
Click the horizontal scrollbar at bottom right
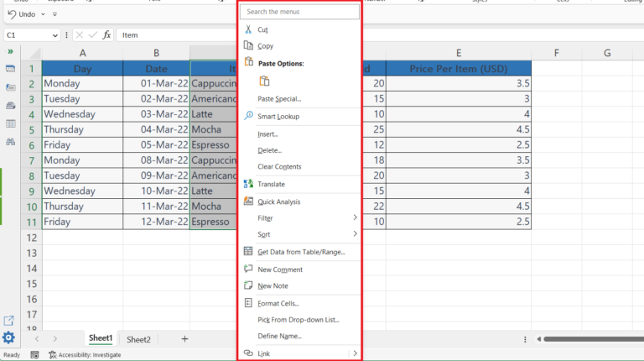coord(587,339)
